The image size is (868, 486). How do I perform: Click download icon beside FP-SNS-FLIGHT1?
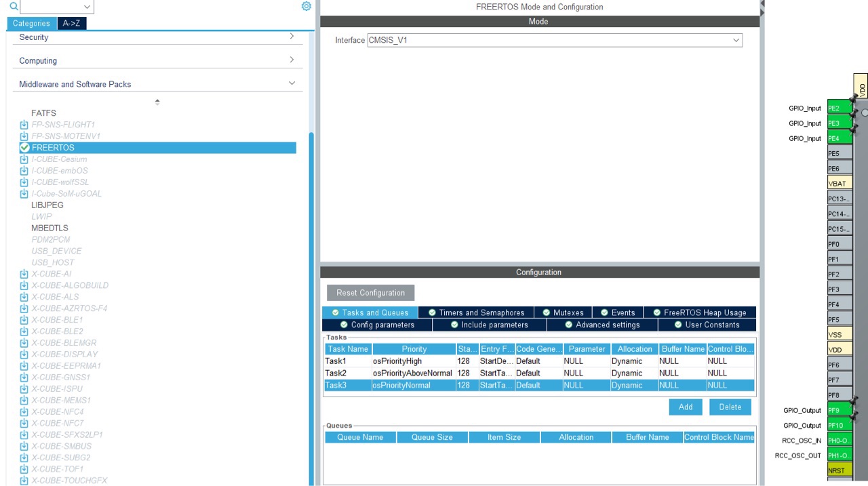(24, 125)
